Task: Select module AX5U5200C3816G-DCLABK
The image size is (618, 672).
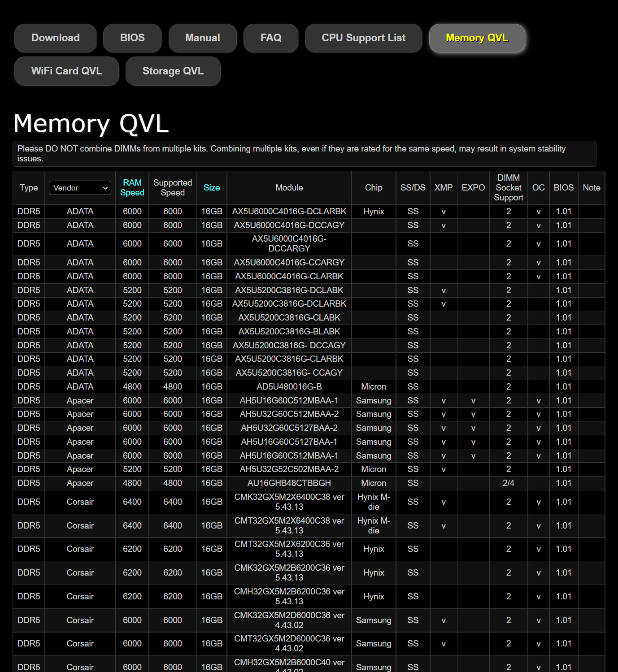Action: [289, 290]
